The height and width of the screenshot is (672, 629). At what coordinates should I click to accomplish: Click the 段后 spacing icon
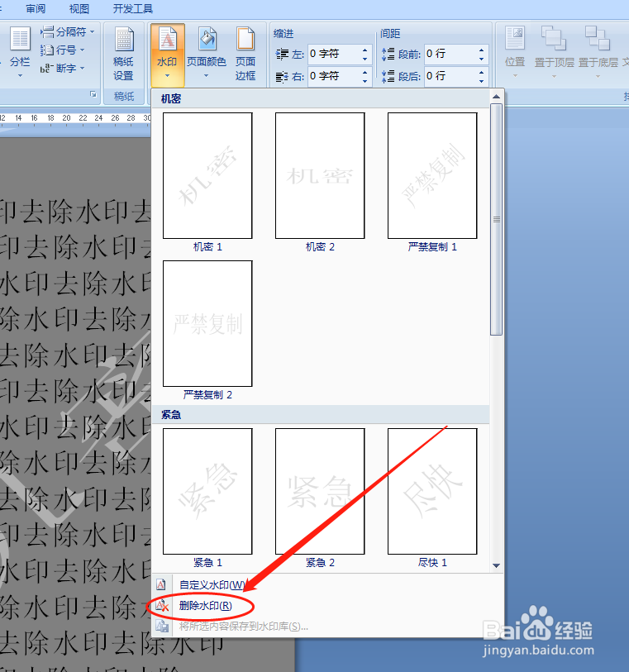pyautogui.click(x=388, y=77)
